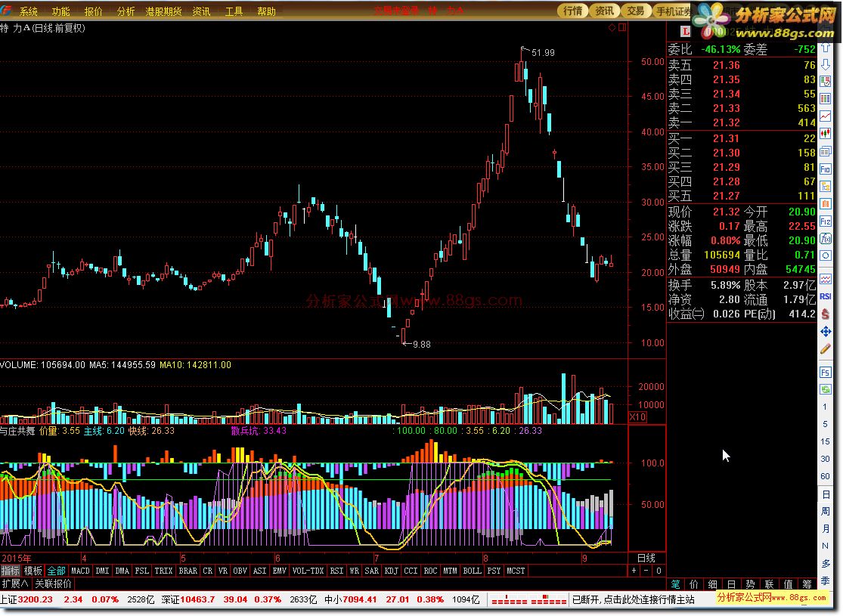Switch to the VOL-TDX indicator

click(308, 571)
